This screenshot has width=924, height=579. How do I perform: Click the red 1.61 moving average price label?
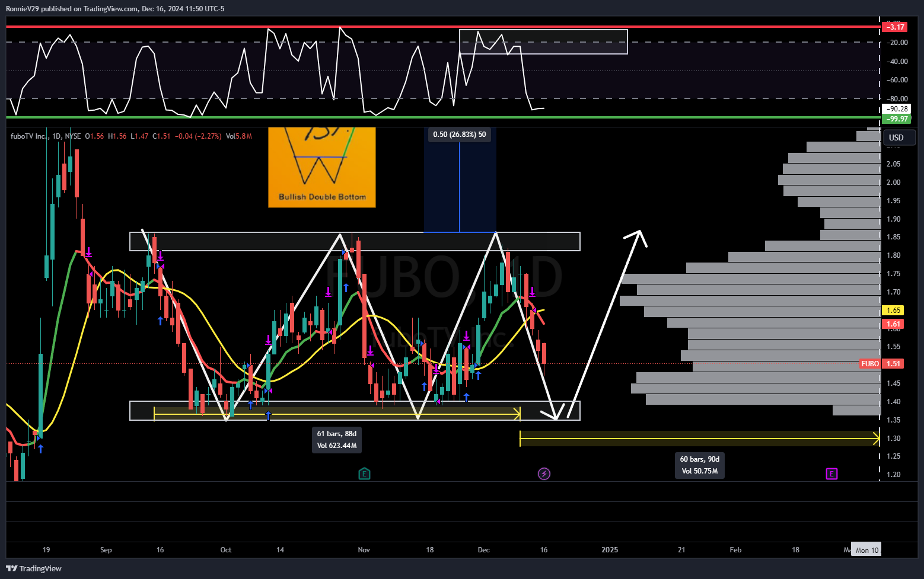893,324
